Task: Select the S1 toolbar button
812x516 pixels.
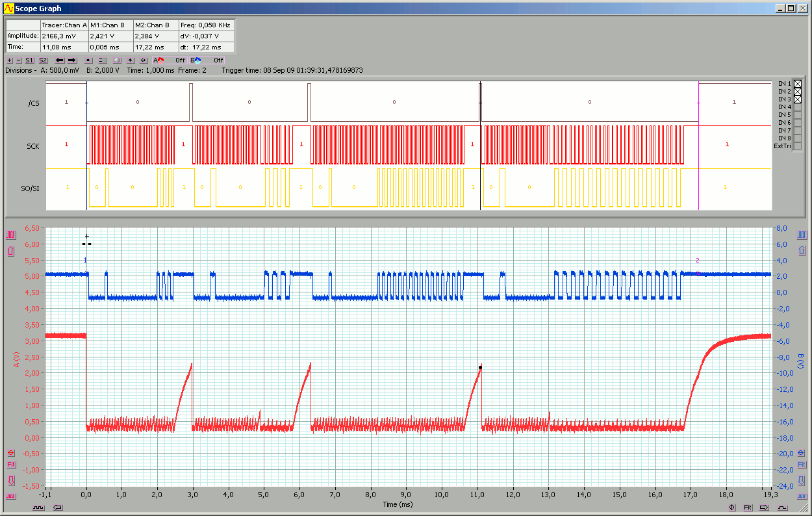Action: tap(30, 60)
